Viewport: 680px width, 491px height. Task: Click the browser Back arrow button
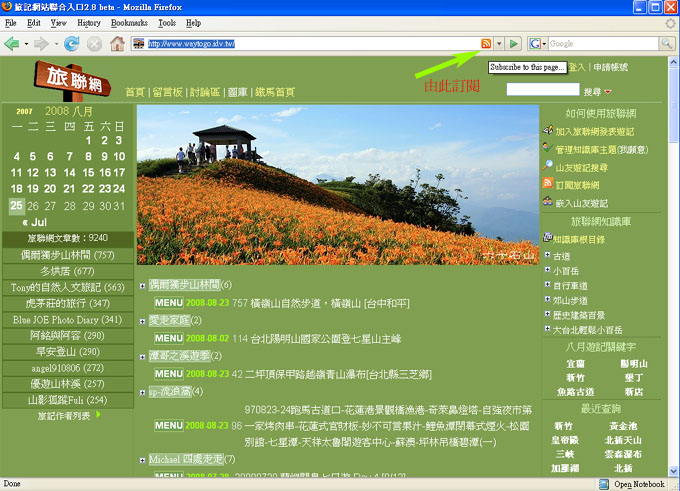(x=13, y=44)
